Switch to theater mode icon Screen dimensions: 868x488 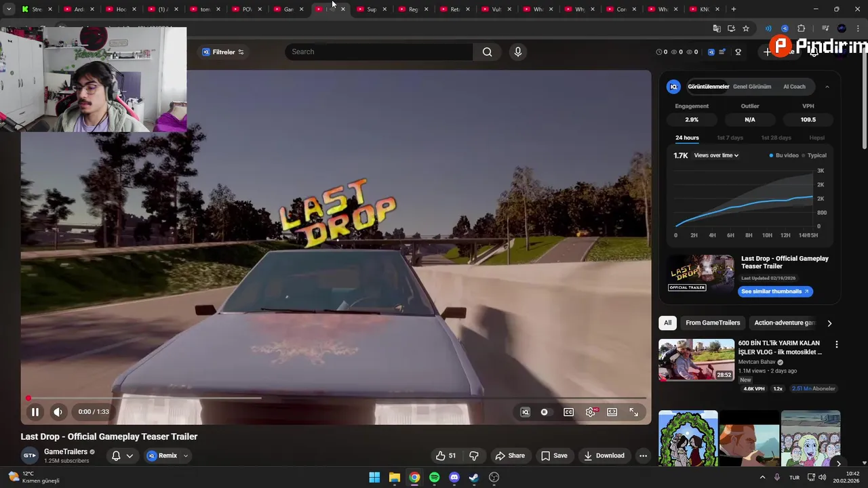[612, 412]
